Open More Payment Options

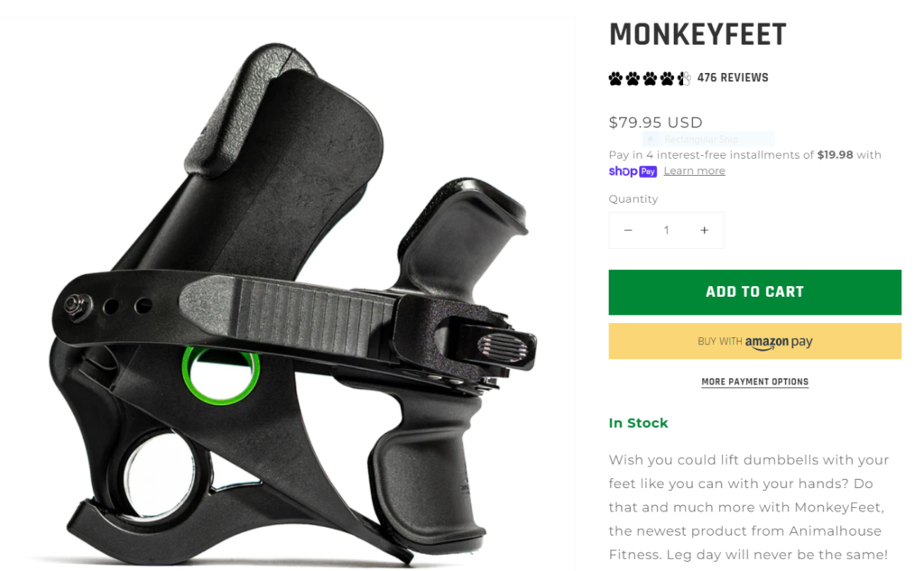pyautogui.click(x=755, y=382)
